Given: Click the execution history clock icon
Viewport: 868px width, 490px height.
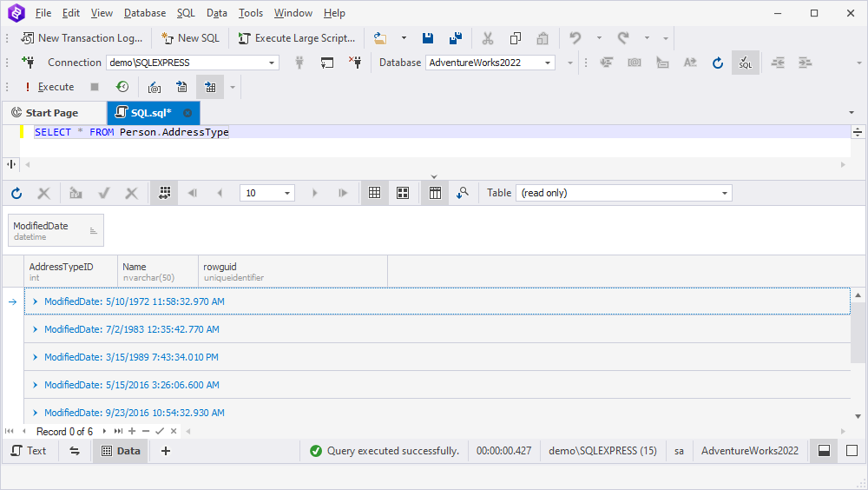Looking at the screenshot, I should click(122, 87).
